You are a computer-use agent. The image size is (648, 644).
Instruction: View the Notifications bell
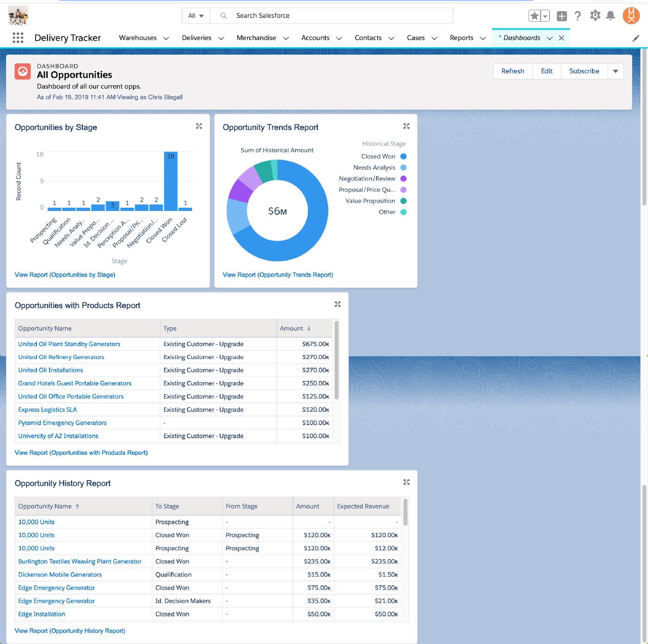click(611, 16)
